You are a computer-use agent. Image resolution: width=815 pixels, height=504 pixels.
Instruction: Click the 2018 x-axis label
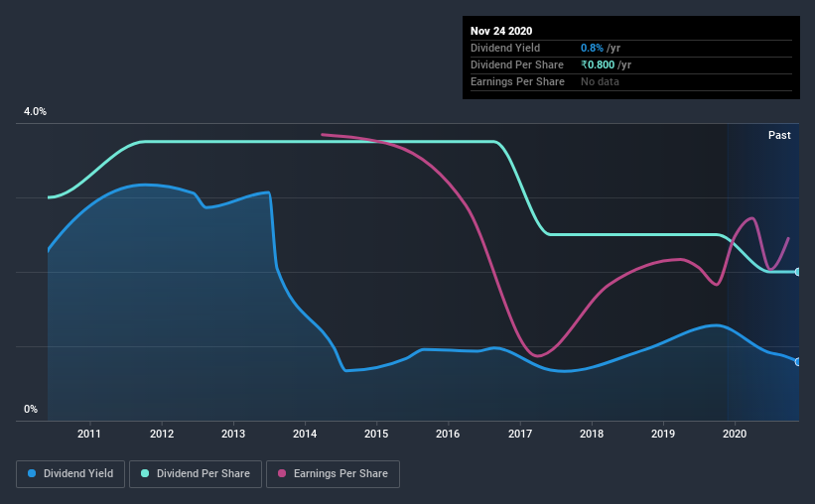tap(592, 434)
